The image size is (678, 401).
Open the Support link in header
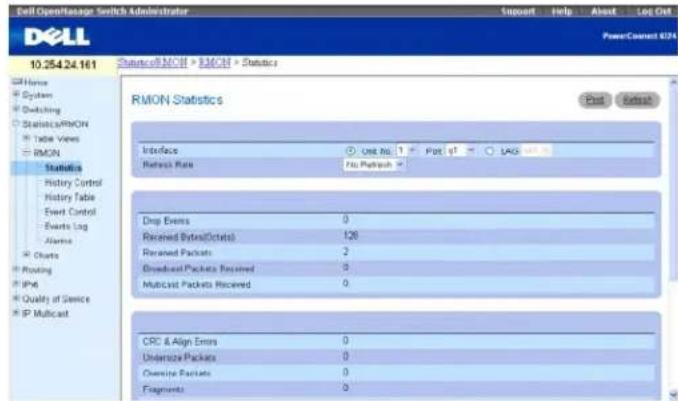coord(518,11)
